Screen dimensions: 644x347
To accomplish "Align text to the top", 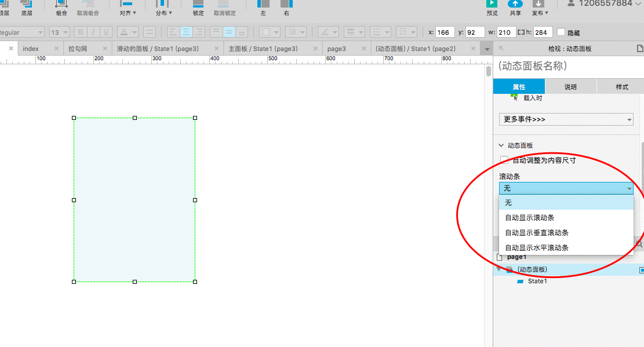I will pos(216,32).
